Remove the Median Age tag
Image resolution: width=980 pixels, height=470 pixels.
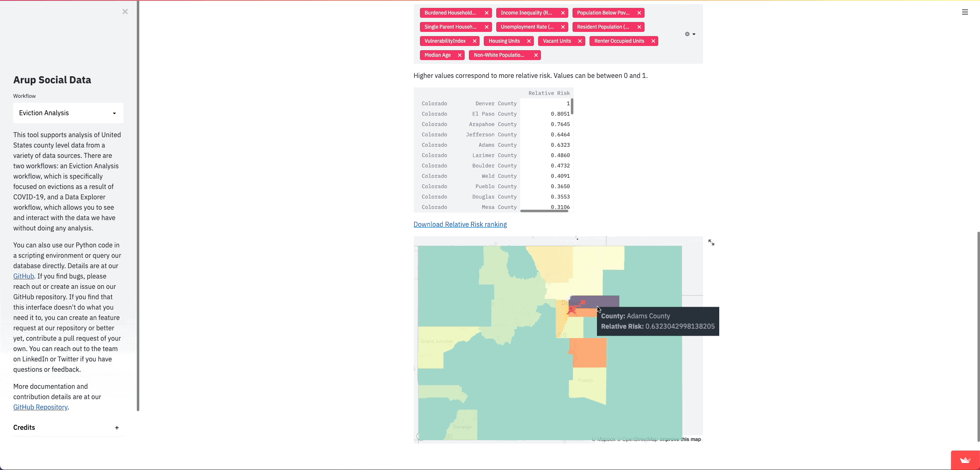pyautogui.click(x=459, y=55)
